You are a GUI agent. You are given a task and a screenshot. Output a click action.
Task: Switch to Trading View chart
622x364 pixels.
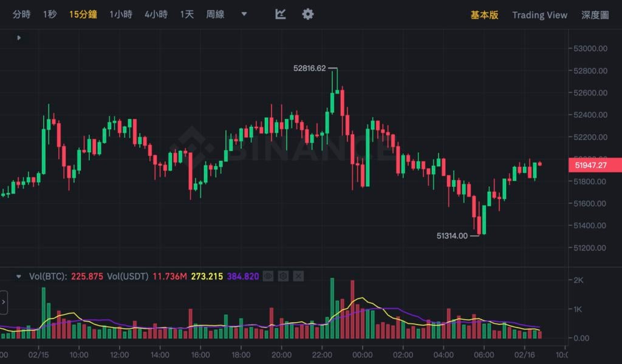[539, 15]
